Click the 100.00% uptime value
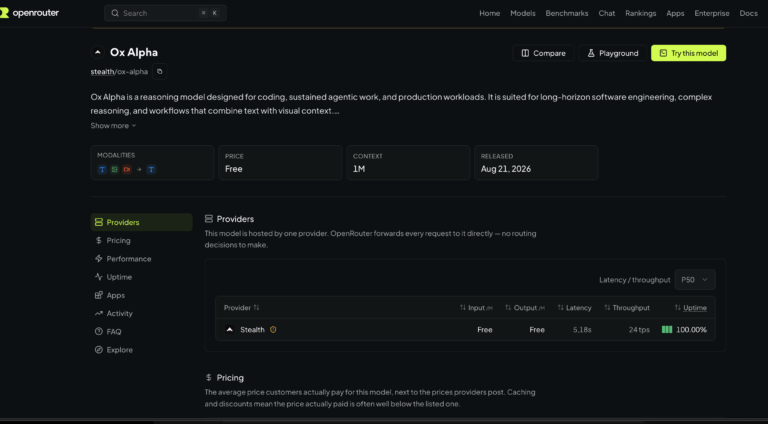This screenshot has height=424, width=768. coord(691,330)
